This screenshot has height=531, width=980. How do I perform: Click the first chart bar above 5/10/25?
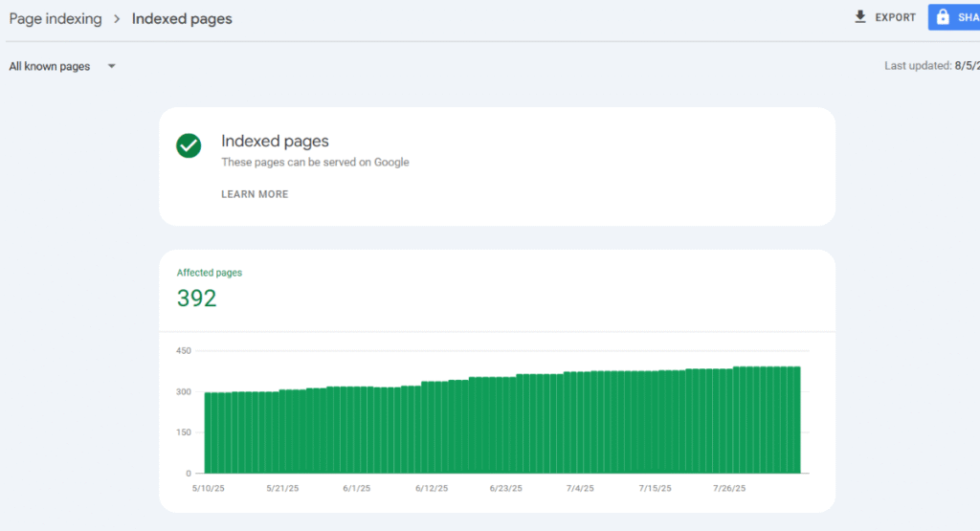(208, 432)
